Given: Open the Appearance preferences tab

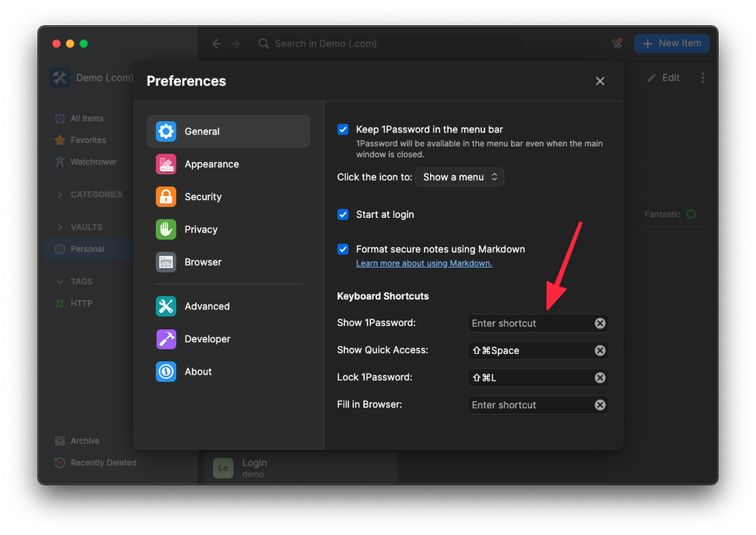Looking at the screenshot, I should (211, 164).
